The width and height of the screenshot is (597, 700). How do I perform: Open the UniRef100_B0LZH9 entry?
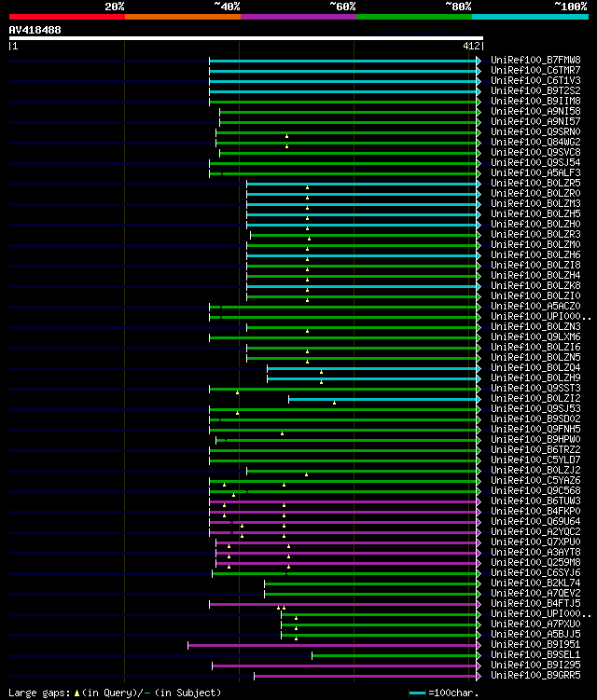coord(535,378)
